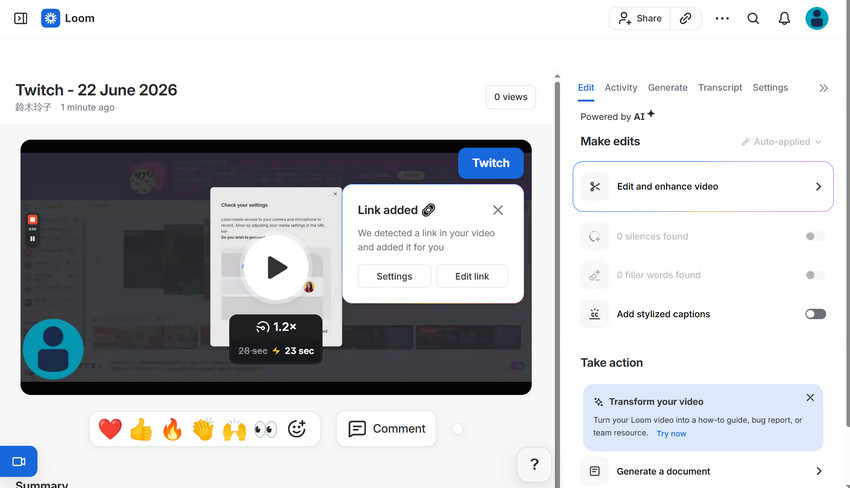Viewport: 850px width, 488px height.
Task: Click the stylized captions CC icon
Action: coord(595,314)
